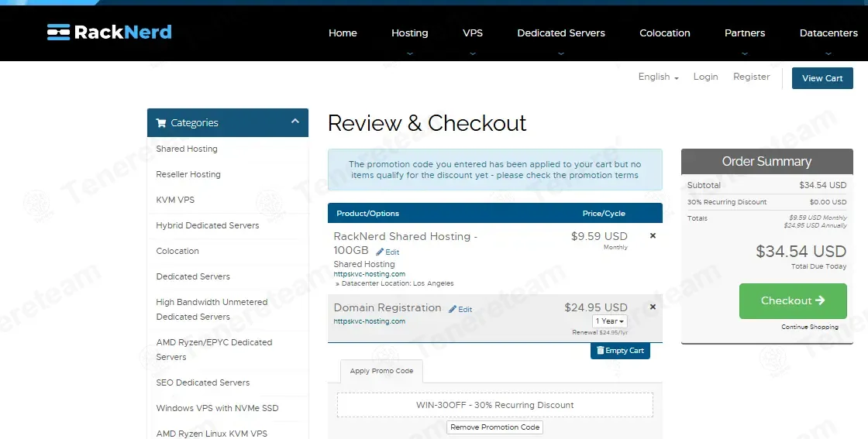
Task: Open Shared Hosting category
Action: [187, 149]
